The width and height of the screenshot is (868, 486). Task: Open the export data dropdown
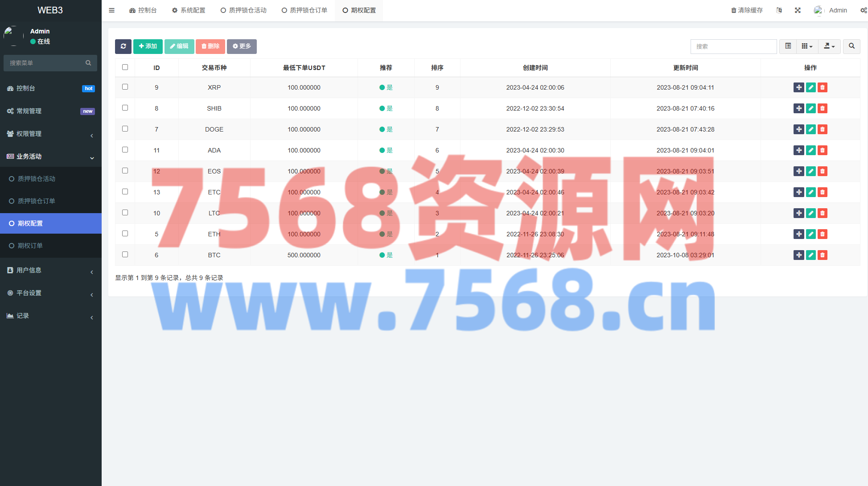click(829, 46)
